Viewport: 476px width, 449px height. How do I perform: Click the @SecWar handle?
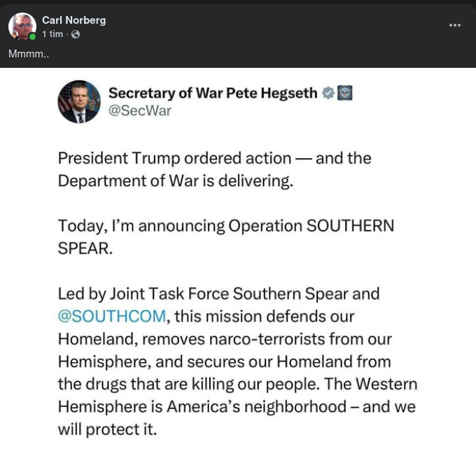click(139, 111)
